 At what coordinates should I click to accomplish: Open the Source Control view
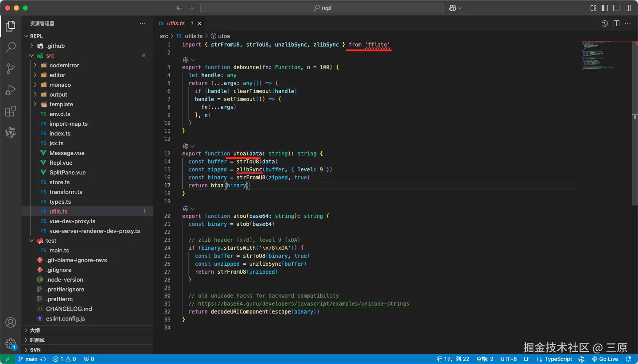[x=11, y=69]
